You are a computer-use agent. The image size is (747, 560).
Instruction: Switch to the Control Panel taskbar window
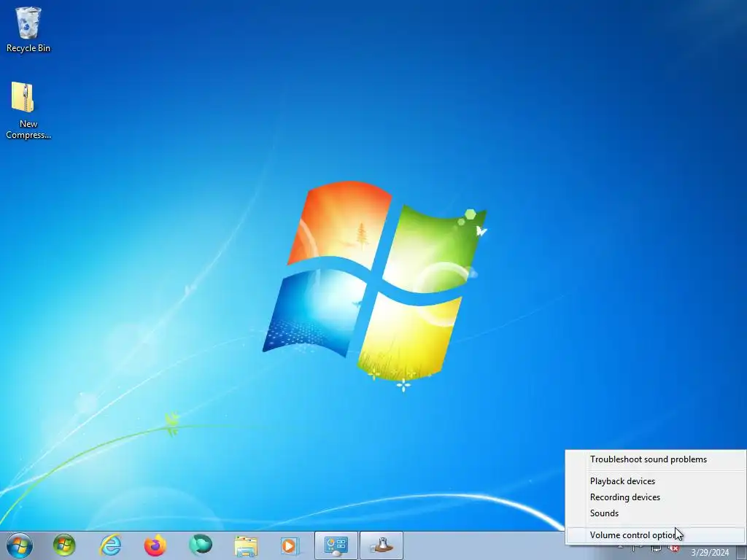pos(336,545)
